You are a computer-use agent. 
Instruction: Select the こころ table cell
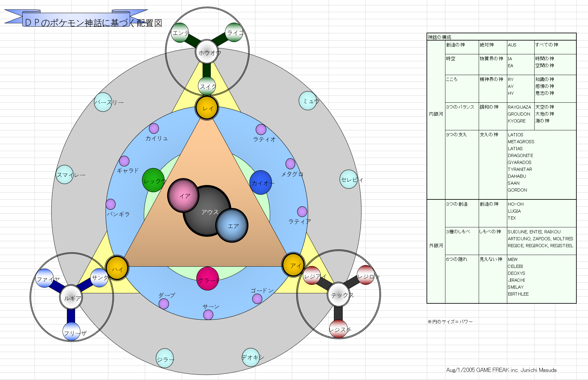tap(462, 89)
